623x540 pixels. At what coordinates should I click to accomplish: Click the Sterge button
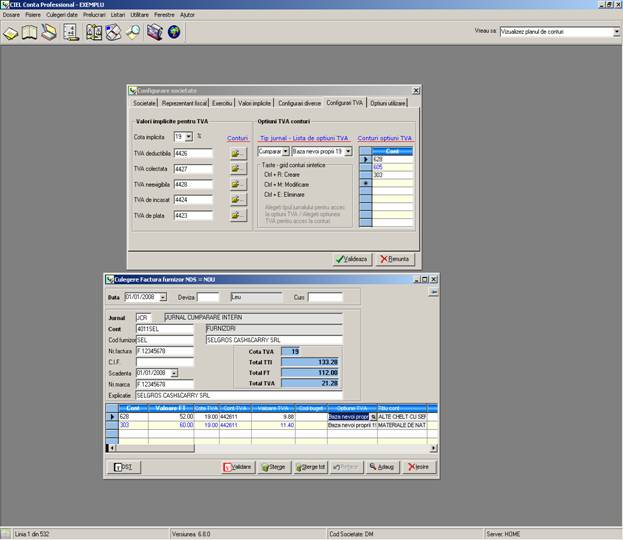[x=274, y=467]
